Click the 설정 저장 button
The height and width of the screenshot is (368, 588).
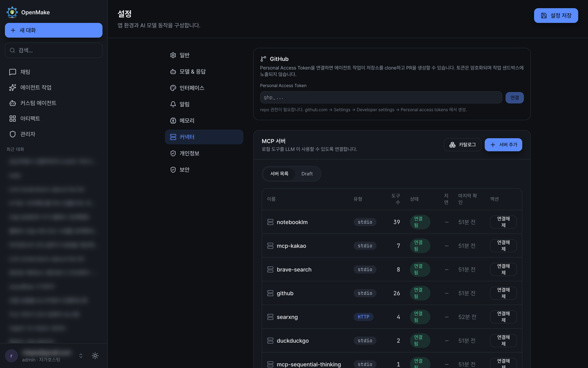[x=556, y=16]
